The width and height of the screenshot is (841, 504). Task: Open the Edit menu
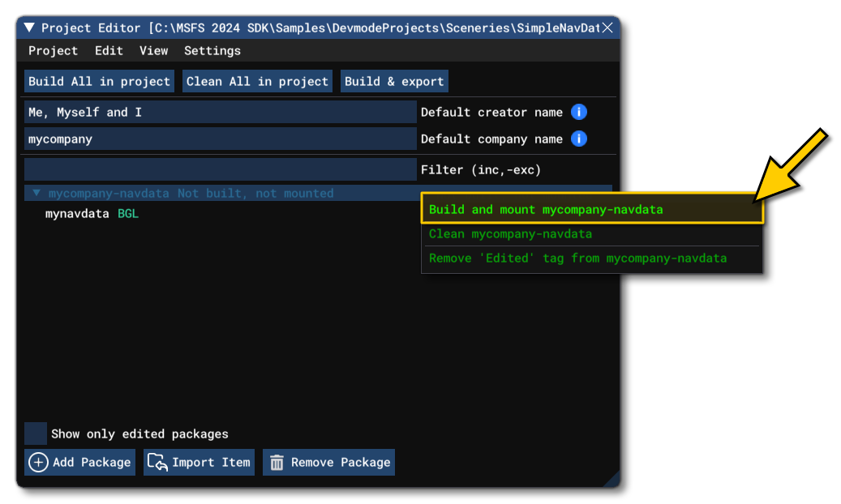108,50
